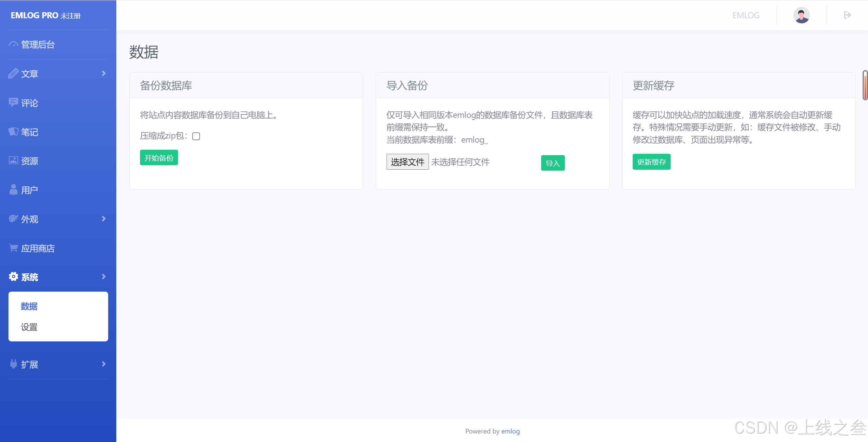Click the pencil icon next to 文章
This screenshot has height=442, width=868.
[x=13, y=73]
